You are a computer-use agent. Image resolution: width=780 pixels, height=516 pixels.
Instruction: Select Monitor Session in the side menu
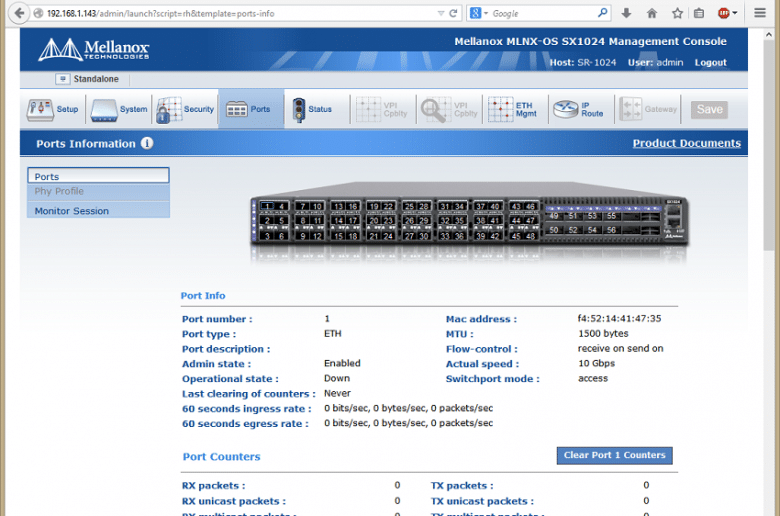[x=98, y=210]
